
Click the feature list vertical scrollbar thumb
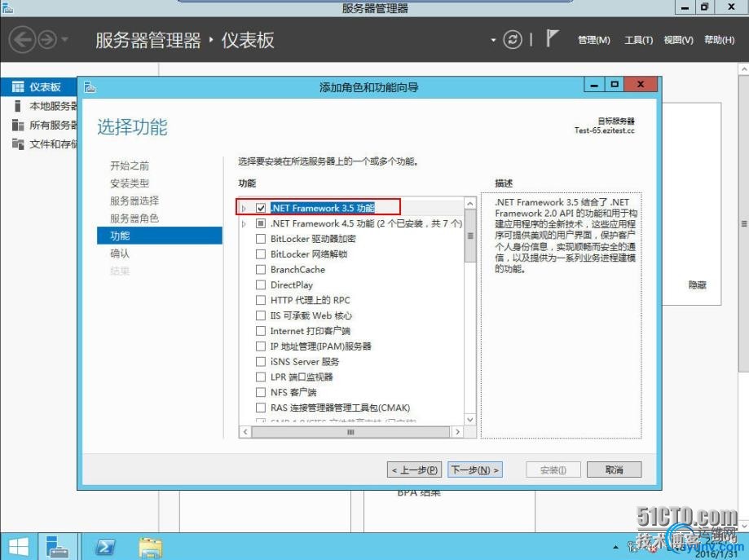[x=470, y=236]
